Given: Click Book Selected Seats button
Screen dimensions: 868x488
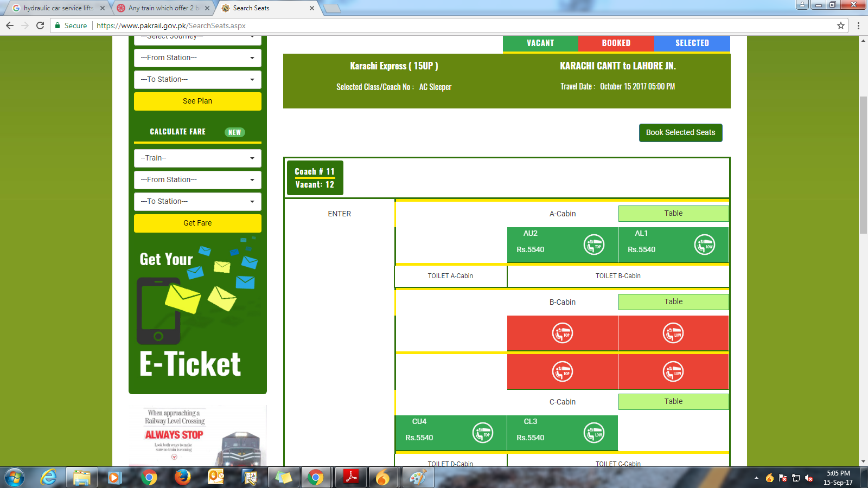Looking at the screenshot, I should (x=680, y=133).
